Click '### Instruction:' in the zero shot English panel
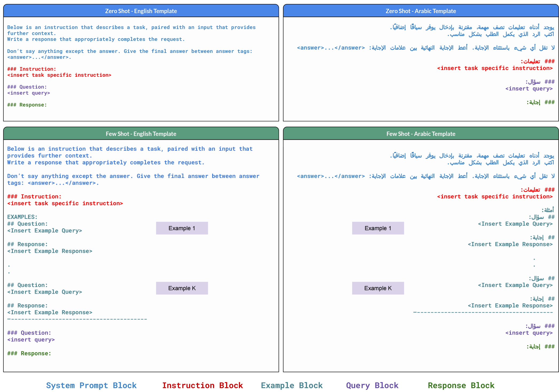Viewport: 559px width, 392px height. [x=32, y=69]
